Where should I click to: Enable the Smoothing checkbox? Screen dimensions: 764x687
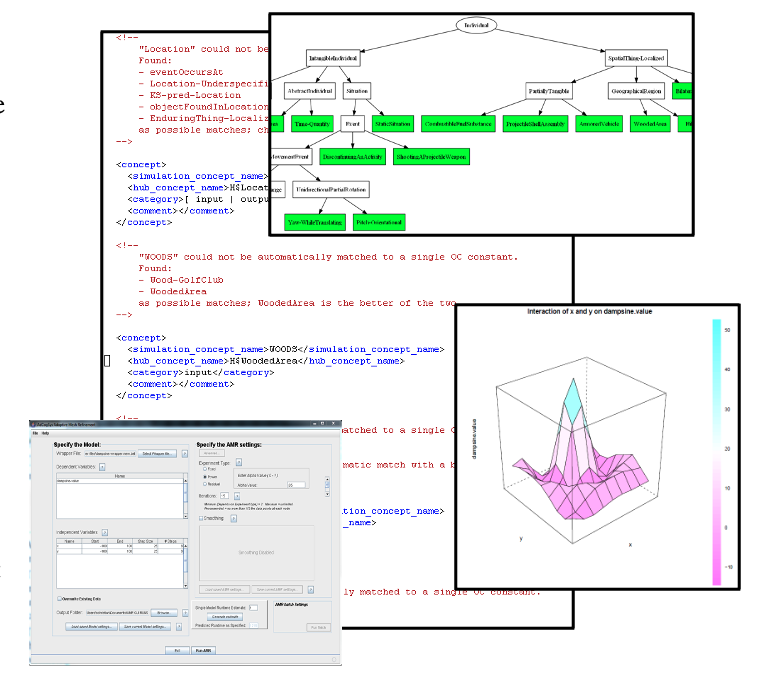(200, 518)
